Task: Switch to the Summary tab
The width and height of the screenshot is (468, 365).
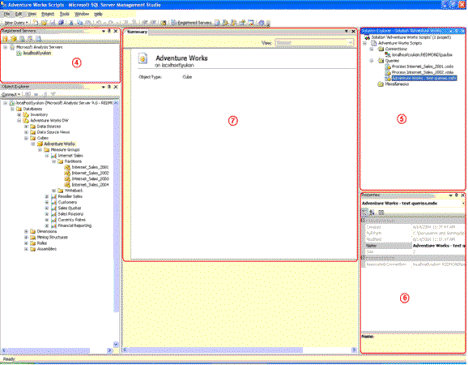Action: 137,32
